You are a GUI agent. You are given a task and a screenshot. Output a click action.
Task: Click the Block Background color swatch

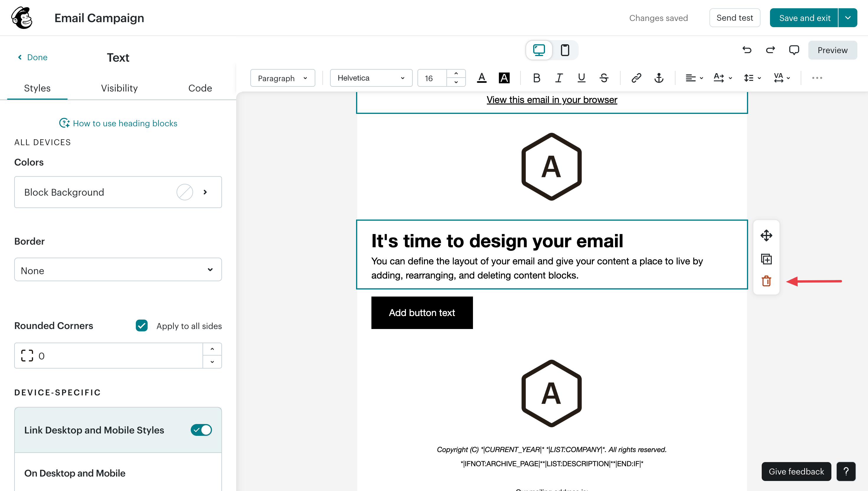pyautogui.click(x=185, y=192)
